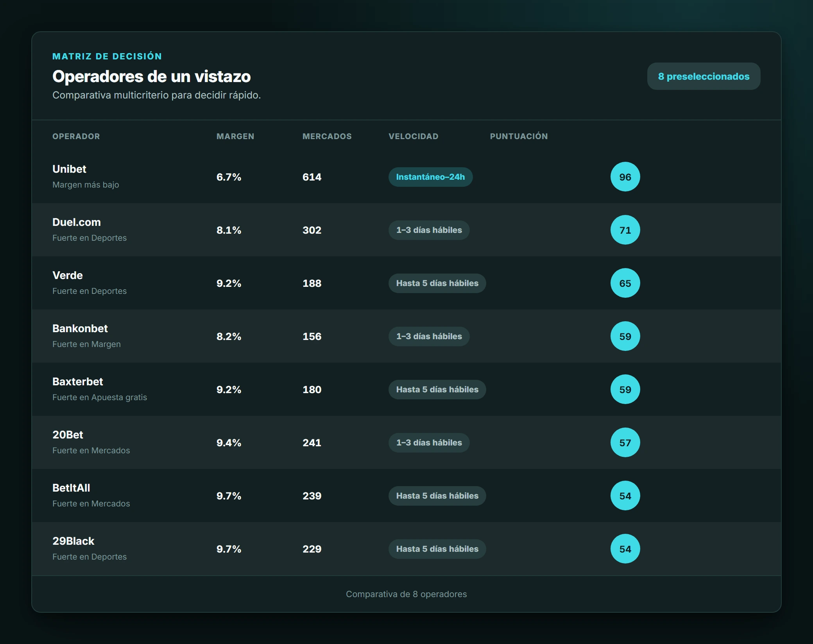
Task: Click the 'Operadores de un vistazo' heading
Action: click(152, 77)
